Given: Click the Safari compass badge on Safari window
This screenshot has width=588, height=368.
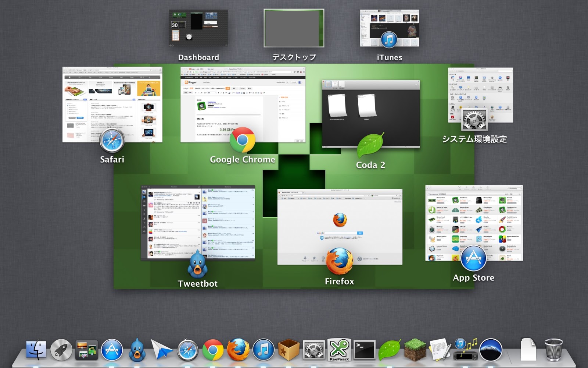Looking at the screenshot, I should pyautogui.click(x=112, y=141).
